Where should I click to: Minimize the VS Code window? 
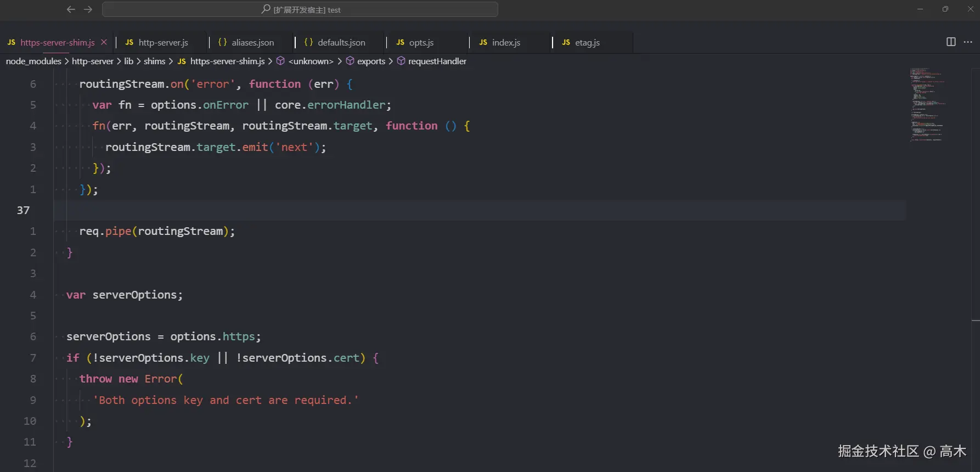click(920, 9)
